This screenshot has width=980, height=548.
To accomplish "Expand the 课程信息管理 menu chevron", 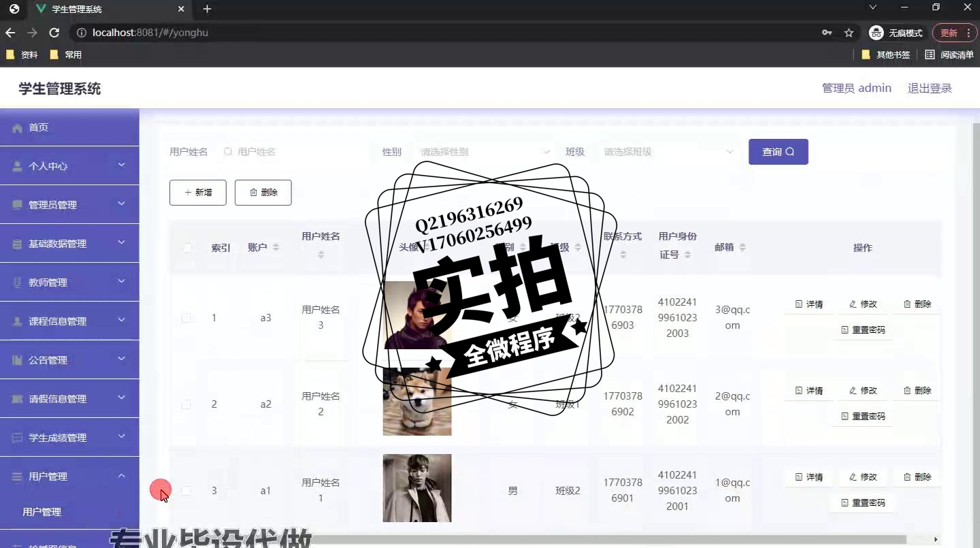I will 122,320.
